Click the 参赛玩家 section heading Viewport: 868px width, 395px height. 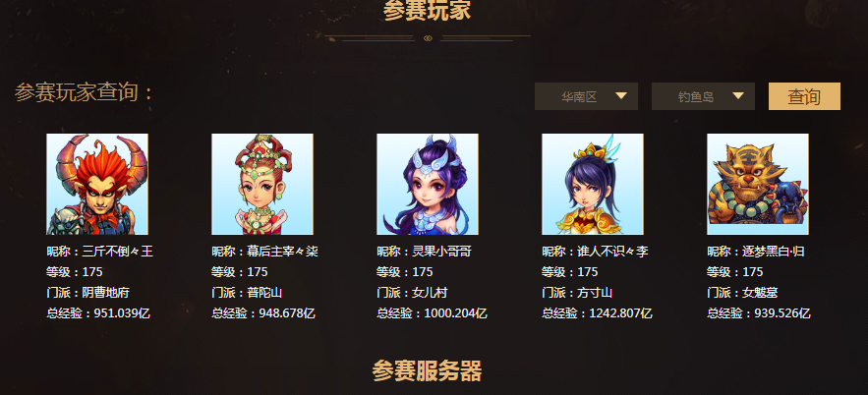click(427, 11)
